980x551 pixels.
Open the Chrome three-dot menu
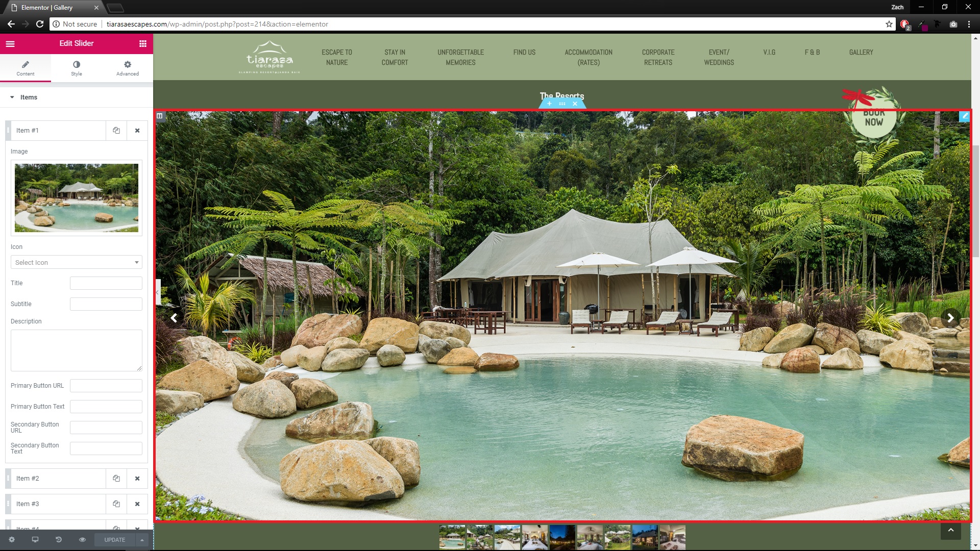(x=969, y=24)
